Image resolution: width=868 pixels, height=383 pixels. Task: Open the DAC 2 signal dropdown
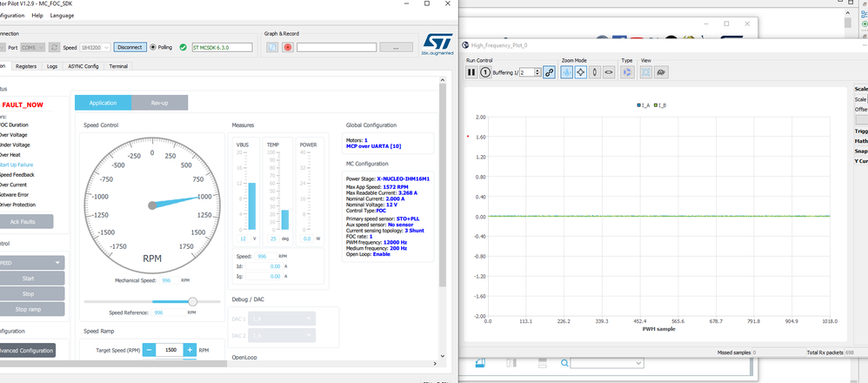point(283,335)
